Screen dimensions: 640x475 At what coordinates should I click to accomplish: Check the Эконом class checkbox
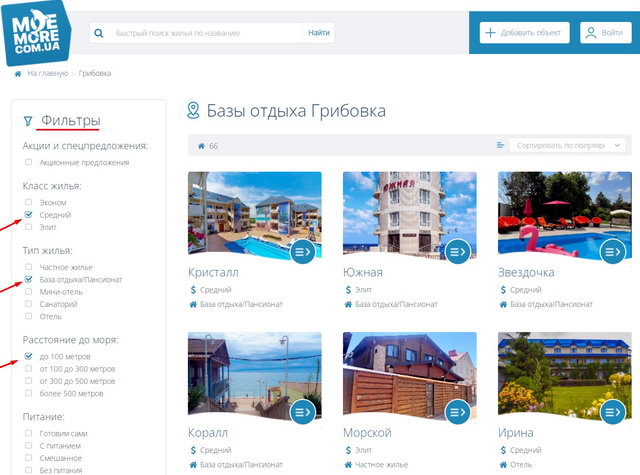pyautogui.click(x=28, y=202)
